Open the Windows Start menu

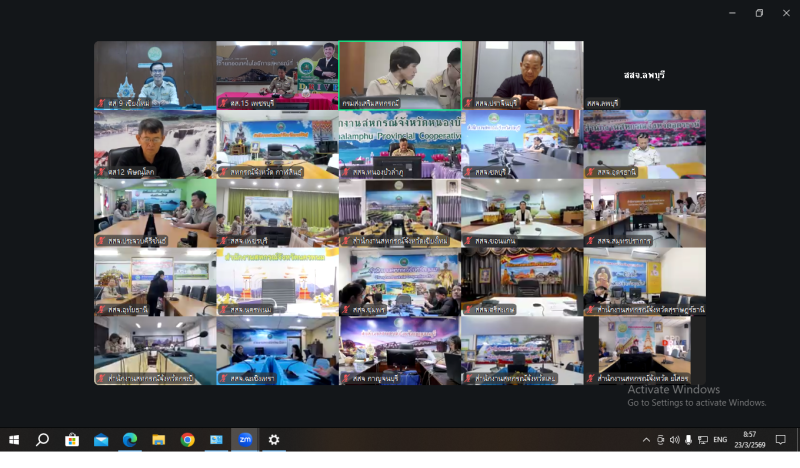[x=14, y=439]
